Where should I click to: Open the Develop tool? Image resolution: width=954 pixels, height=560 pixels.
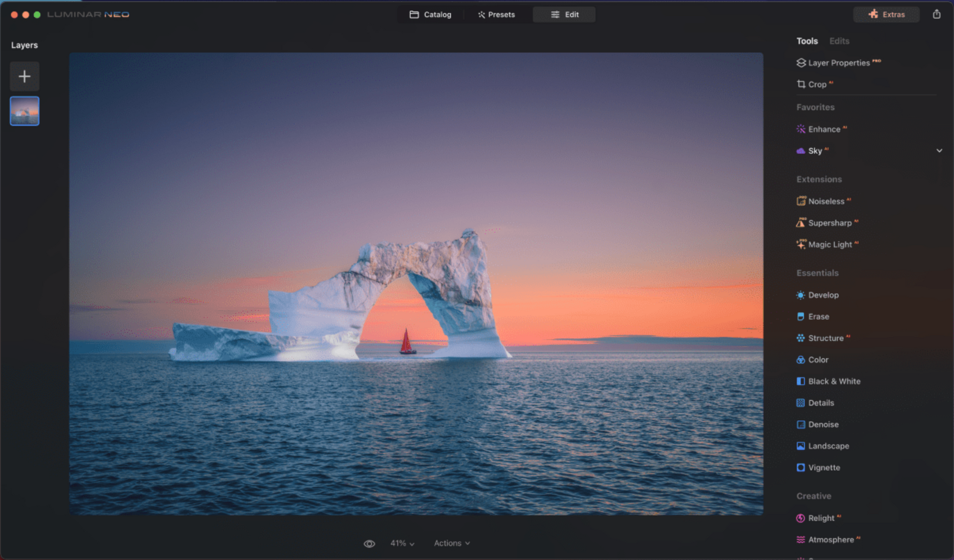point(823,295)
